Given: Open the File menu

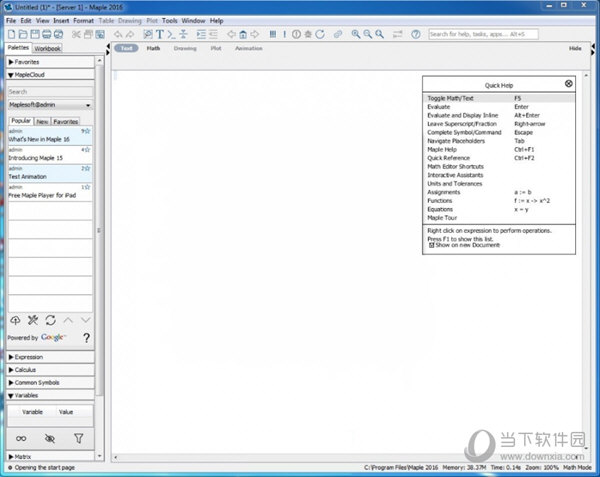Looking at the screenshot, I should [x=11, y=21].
